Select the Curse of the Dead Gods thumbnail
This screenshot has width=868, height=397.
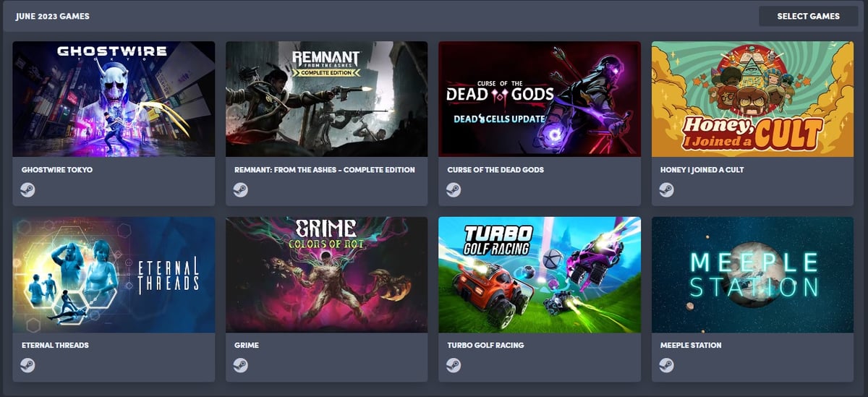coord(540,99)
